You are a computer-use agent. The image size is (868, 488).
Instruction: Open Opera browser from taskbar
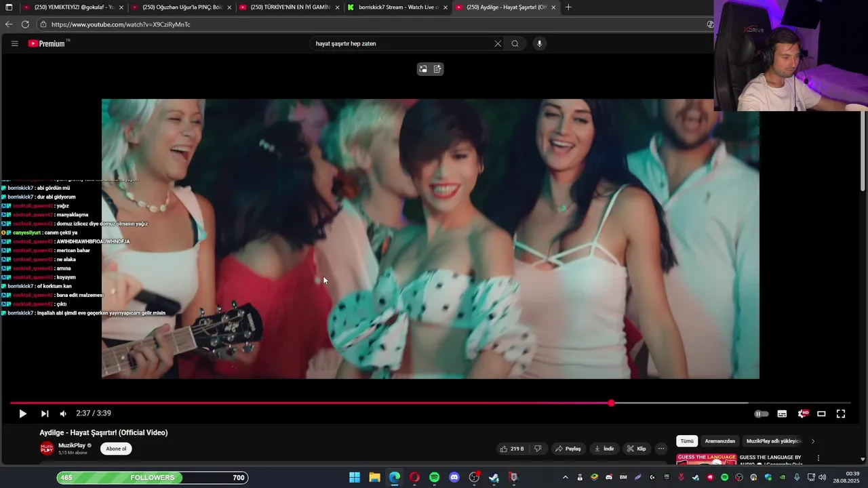[x=414, y=478]
